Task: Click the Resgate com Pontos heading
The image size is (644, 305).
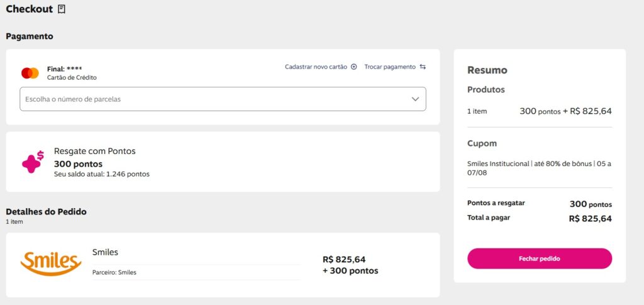Action: click(94, 151)
